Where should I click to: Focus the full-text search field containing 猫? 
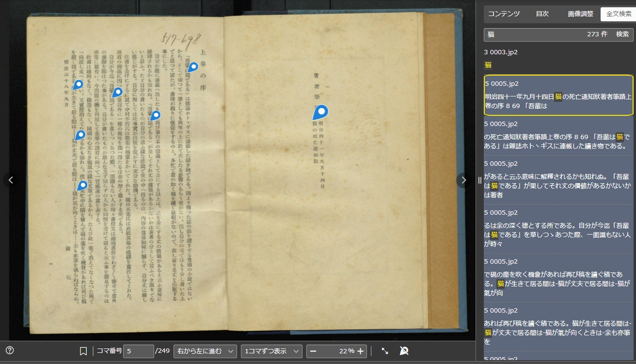click(x=533, y=34)
